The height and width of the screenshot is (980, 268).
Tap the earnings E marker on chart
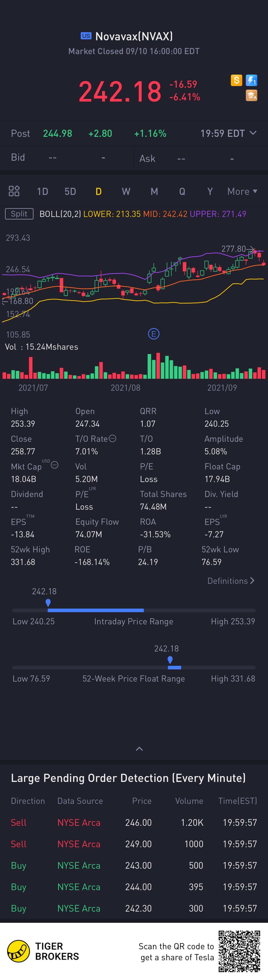(x=154, y=334)
